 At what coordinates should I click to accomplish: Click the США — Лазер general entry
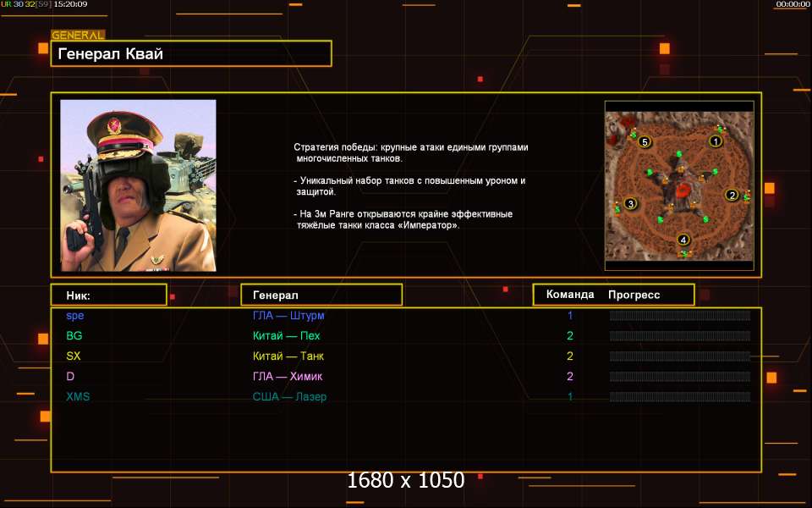click(289, 396)
